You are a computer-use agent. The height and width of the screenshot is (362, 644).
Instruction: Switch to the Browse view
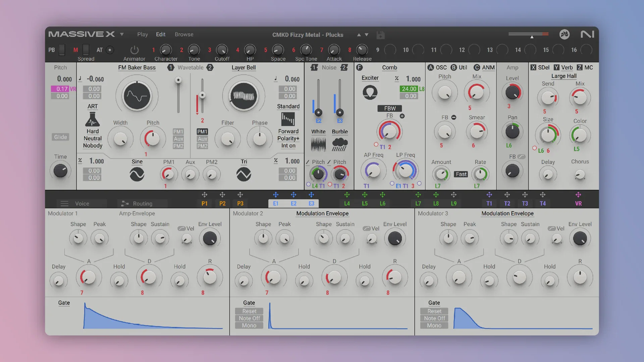click(x=184, y=34)
